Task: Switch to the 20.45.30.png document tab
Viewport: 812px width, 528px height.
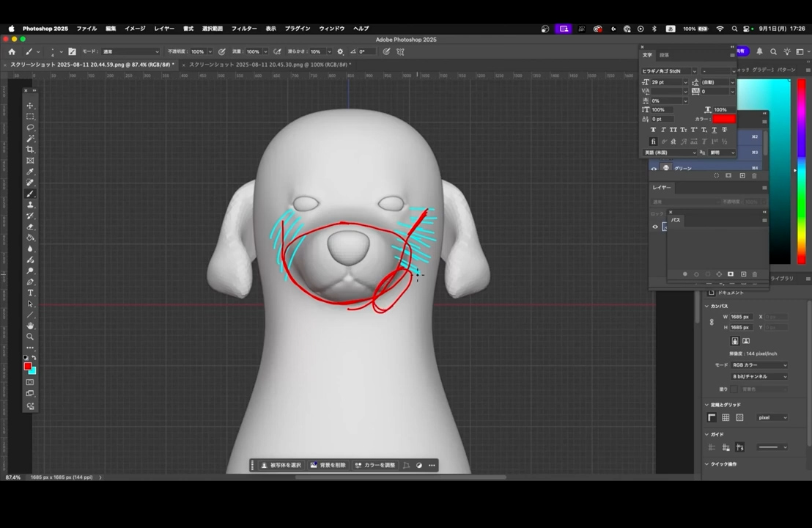Action: click(269, 65)
